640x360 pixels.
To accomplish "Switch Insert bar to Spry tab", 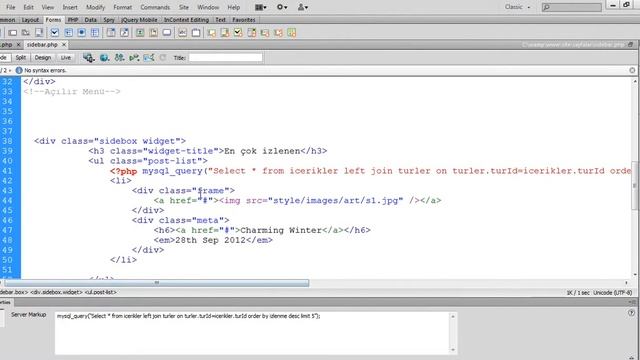I will (x=109, y=20).
